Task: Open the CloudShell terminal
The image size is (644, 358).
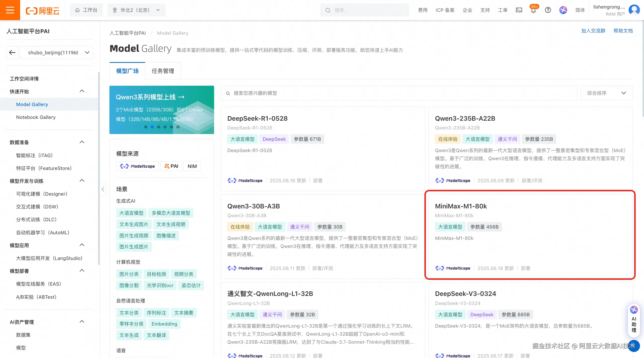Action: [519, 10]
